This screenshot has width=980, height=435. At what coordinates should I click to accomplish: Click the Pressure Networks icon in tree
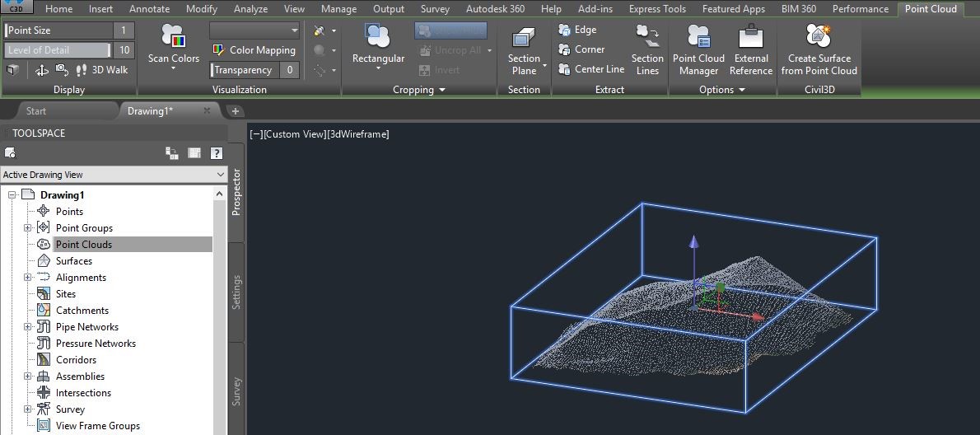click(44, 344)
